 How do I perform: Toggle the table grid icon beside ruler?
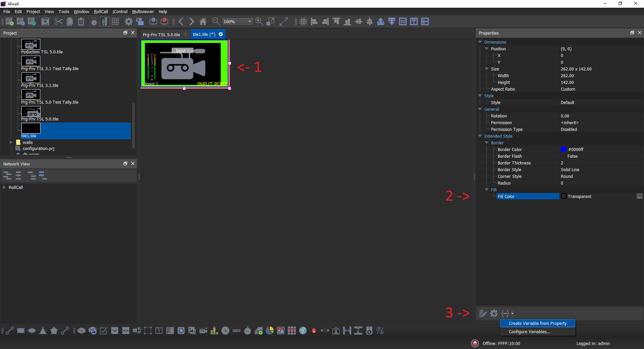point(115,21)
